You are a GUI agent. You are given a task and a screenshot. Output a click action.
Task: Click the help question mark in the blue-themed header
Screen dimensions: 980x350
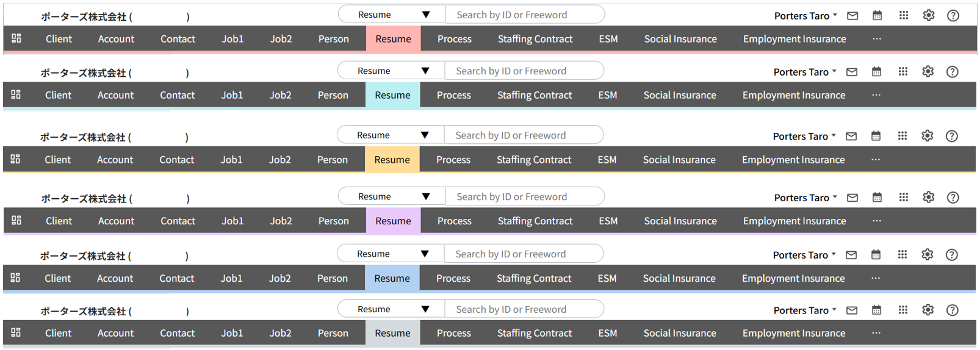[951, 255]
